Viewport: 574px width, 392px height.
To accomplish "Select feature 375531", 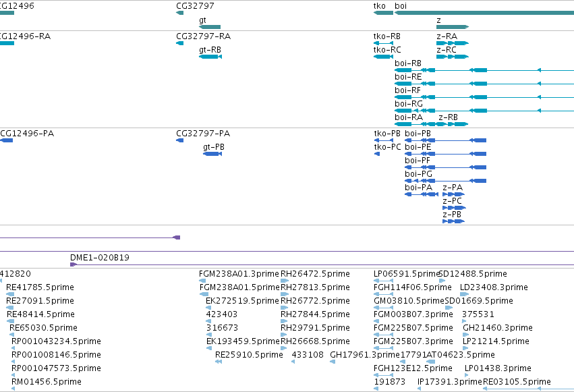I will coord(464,321).
